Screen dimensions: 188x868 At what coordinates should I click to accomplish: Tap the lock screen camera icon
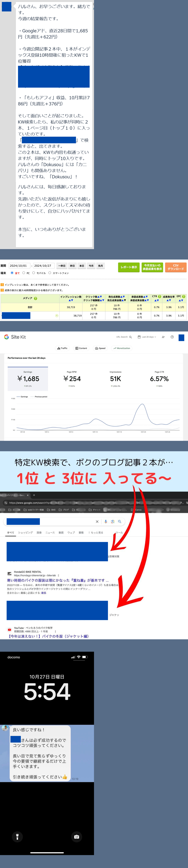coord(76,836)
